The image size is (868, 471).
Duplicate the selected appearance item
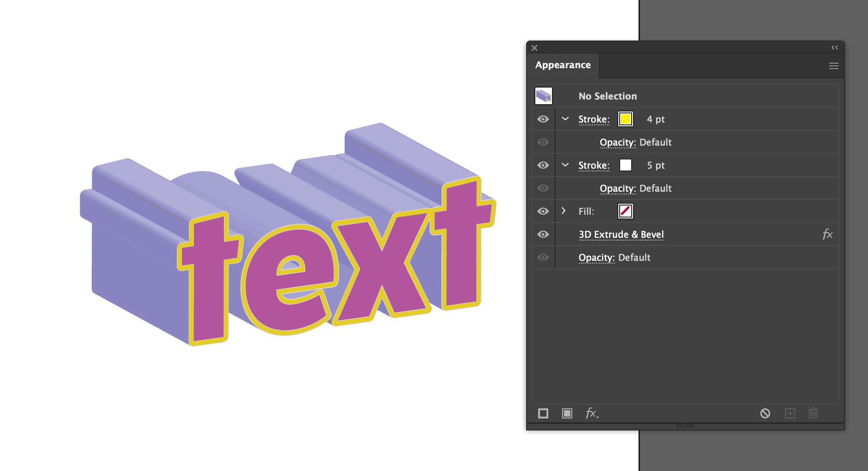tap(791, 413)
